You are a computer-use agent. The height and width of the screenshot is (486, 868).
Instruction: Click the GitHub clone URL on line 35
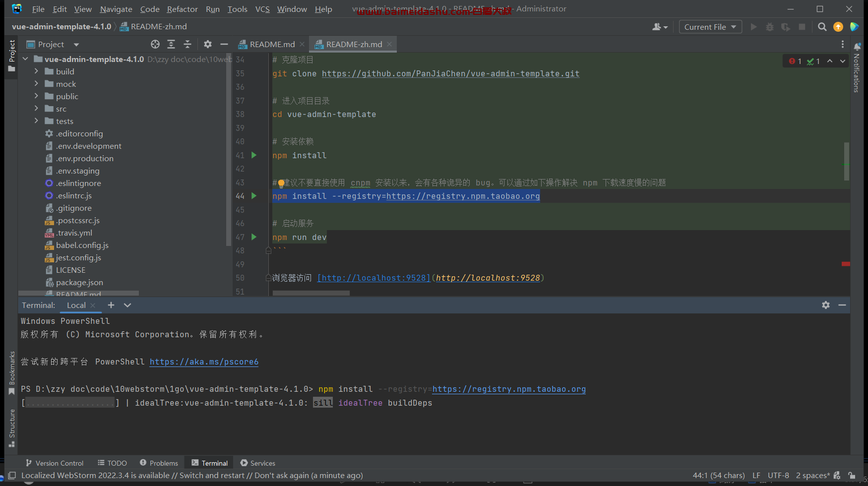[450, 73]
